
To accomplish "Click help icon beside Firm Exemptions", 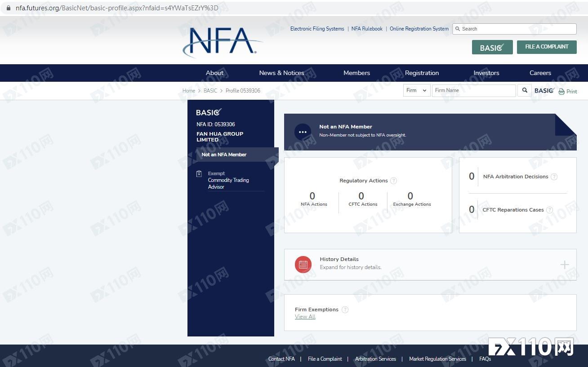I will [345, 310].
